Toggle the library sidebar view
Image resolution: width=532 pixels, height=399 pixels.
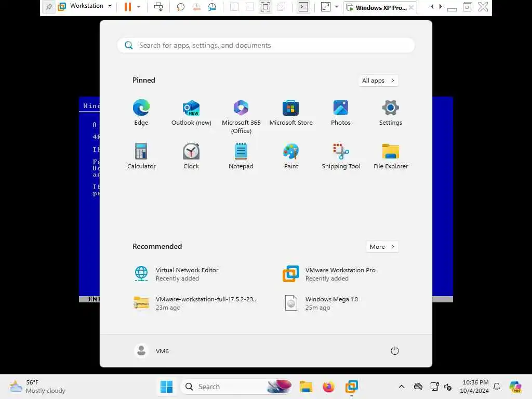[x=234, y=7]
